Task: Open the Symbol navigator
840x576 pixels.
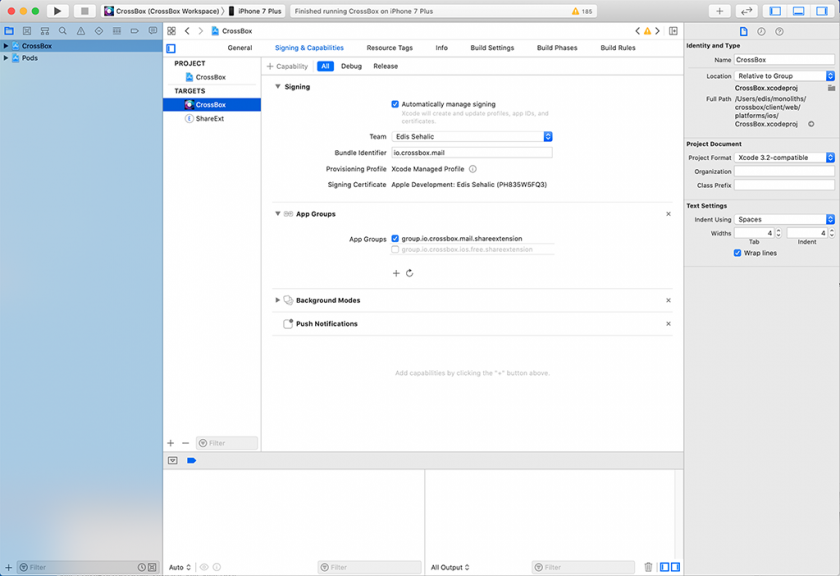Action: click(45, 31)
